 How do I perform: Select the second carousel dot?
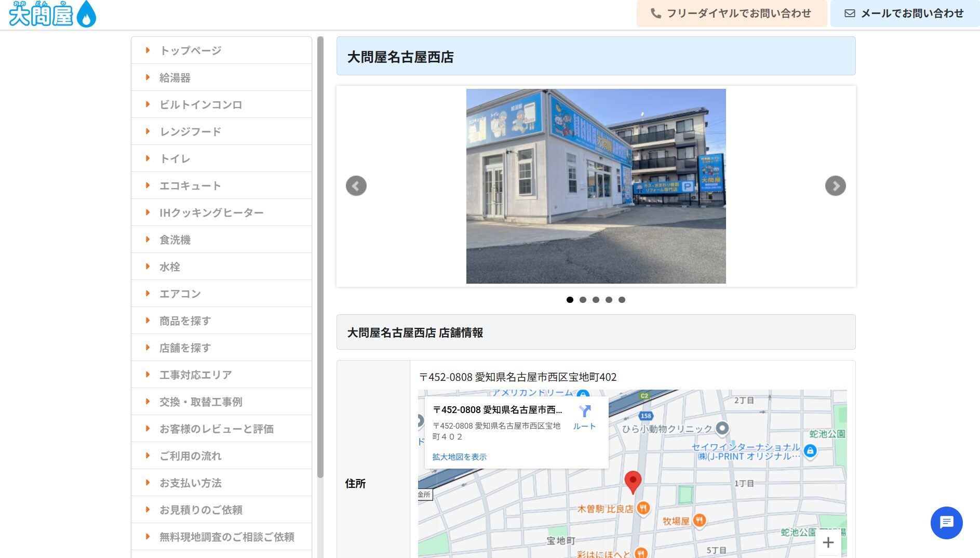tap(583, 300)
